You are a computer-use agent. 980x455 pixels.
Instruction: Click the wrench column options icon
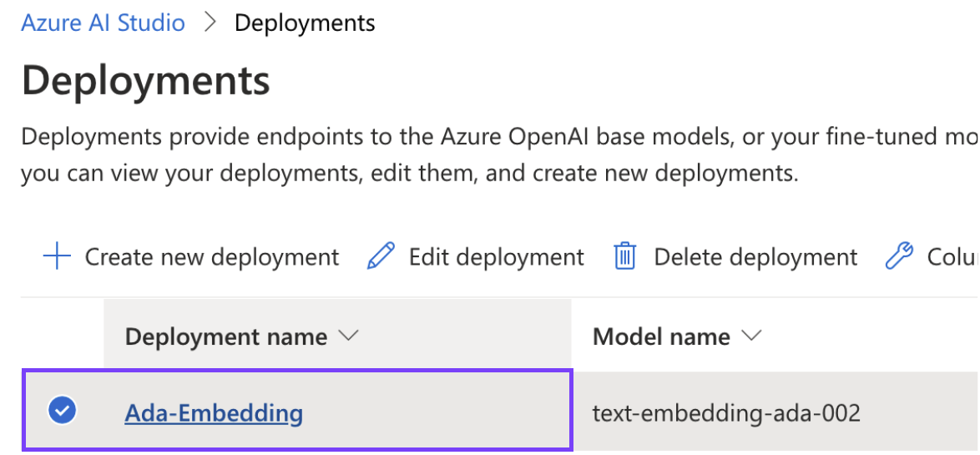click(x=899, y=257)
